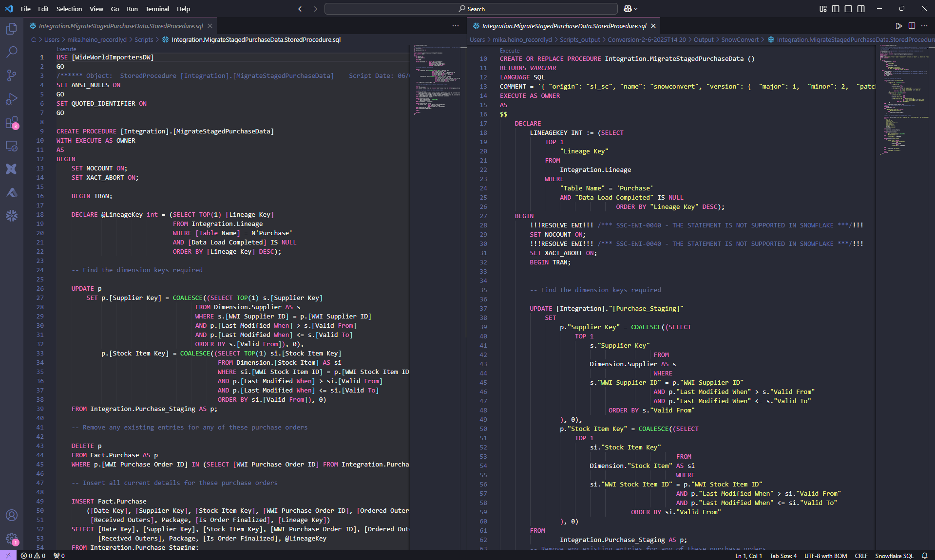Split the editor with the toolbar icon
This screenshot has height=560, width=935.
[x=912, y=26]
